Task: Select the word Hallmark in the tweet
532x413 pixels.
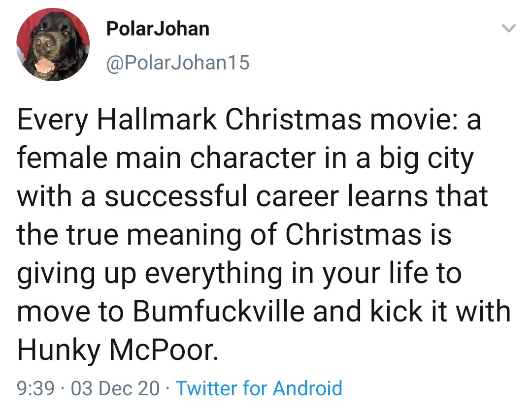Action: [x=157, y=119]
